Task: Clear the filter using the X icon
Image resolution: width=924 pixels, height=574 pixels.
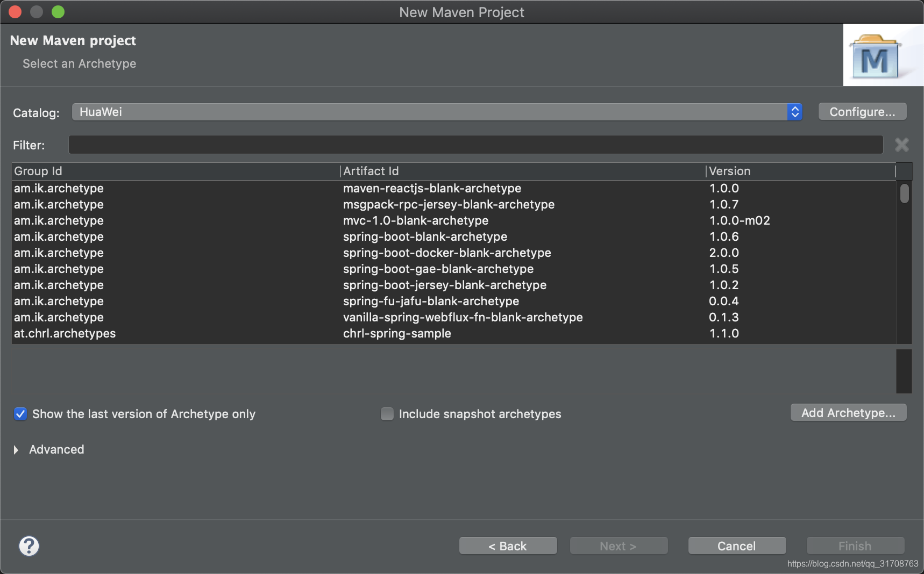Action: pos(902,145)
